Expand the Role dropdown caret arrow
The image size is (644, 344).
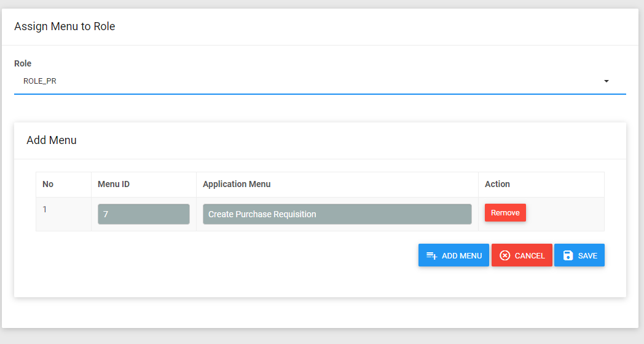pyautogui.click(x=607, y=81)
